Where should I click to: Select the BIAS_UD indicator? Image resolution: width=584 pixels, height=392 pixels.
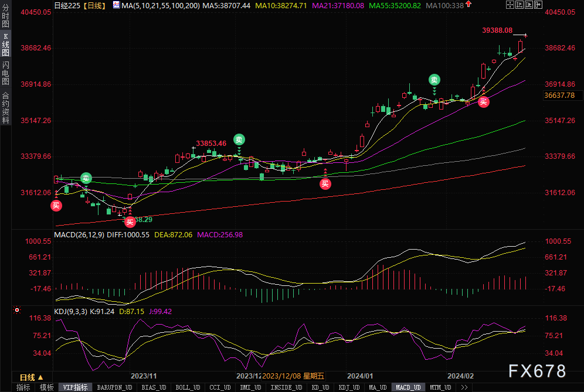[154, 387]
